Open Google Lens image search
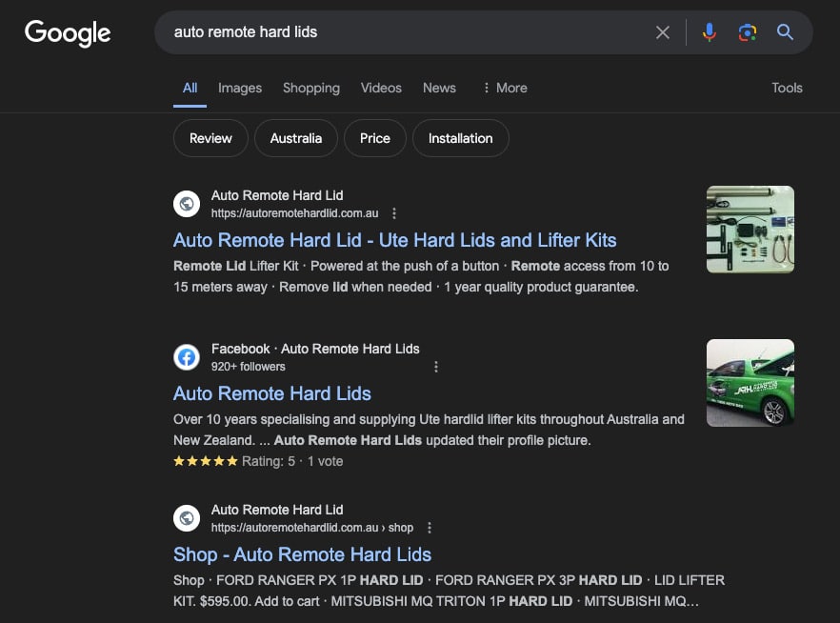The image size is (840, 623). (x=748, y=32)
